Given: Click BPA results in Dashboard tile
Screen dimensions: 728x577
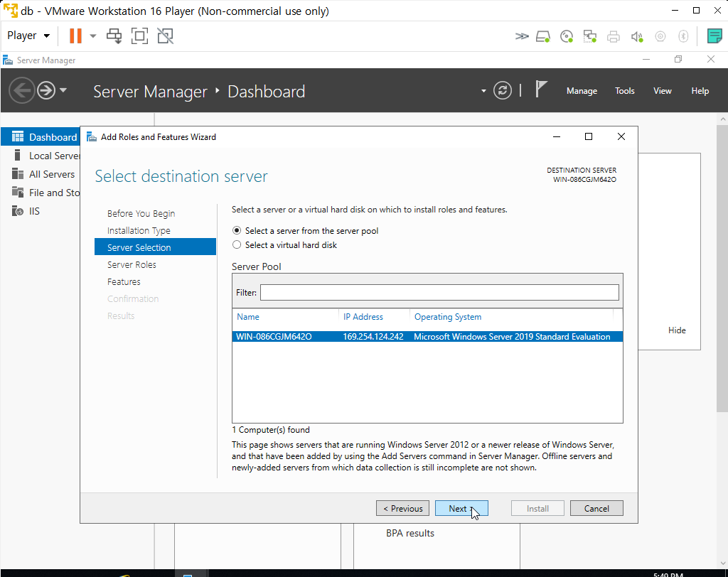Looking at the screenshot, I should (x=410, y=533).
